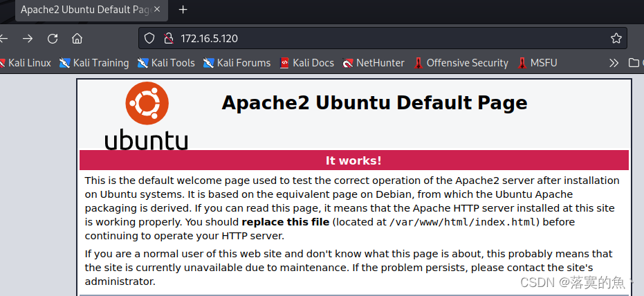Open the Kali Linux bookmark
The image size is (644, 296).
(26, 63)
